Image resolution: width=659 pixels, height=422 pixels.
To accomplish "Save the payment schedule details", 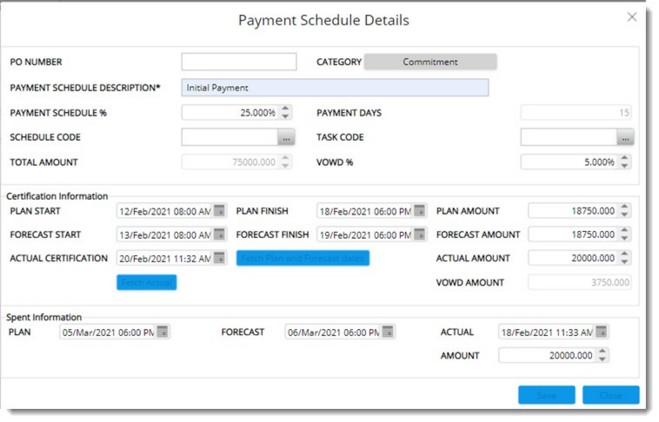I will (x=546, y=395).
